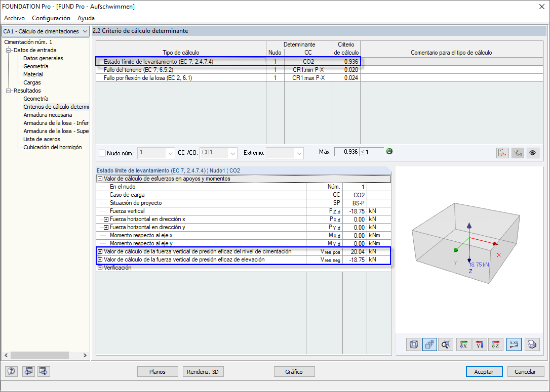
Task: Set view in X direction
Action: [464, 345]
